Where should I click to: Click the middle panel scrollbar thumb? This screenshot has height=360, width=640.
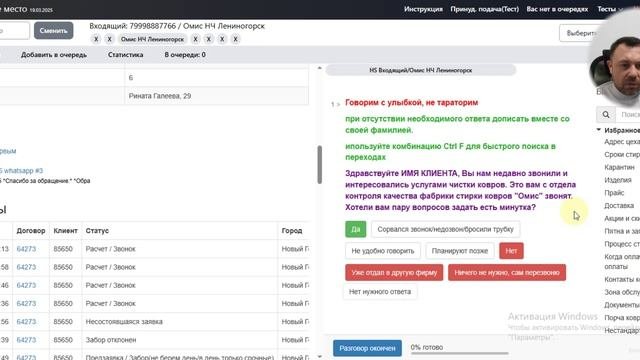pyautogui.click(x=320, y=164)
